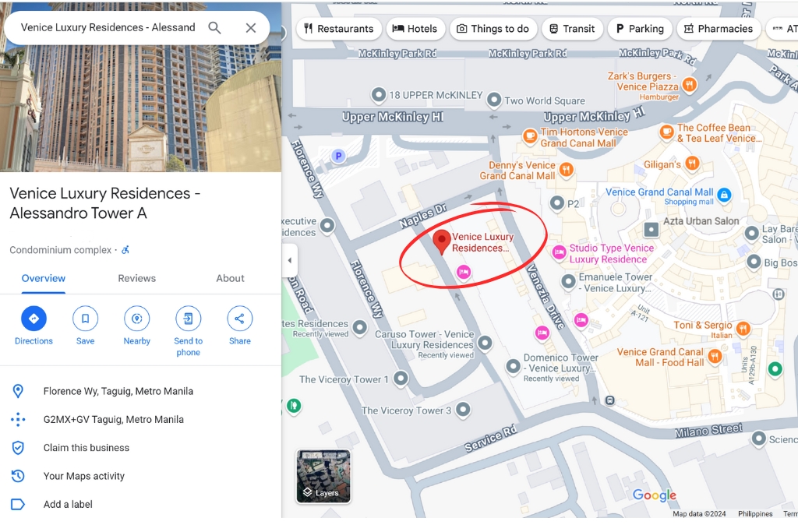Click the Caruso Tower marker
The image size is (798, 532).
coord(485,344)
